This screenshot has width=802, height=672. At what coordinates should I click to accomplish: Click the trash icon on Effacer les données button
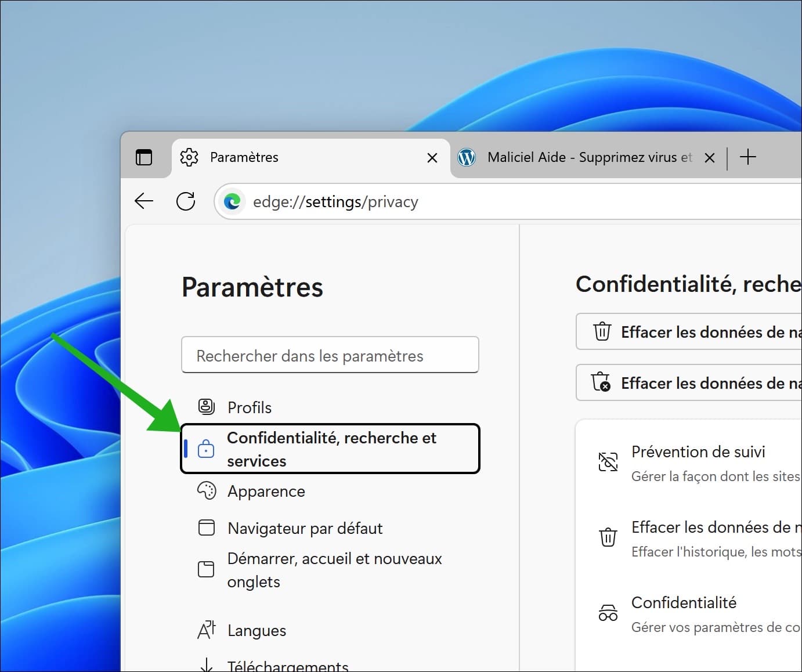pyautogui.click(x=602, y=331)
